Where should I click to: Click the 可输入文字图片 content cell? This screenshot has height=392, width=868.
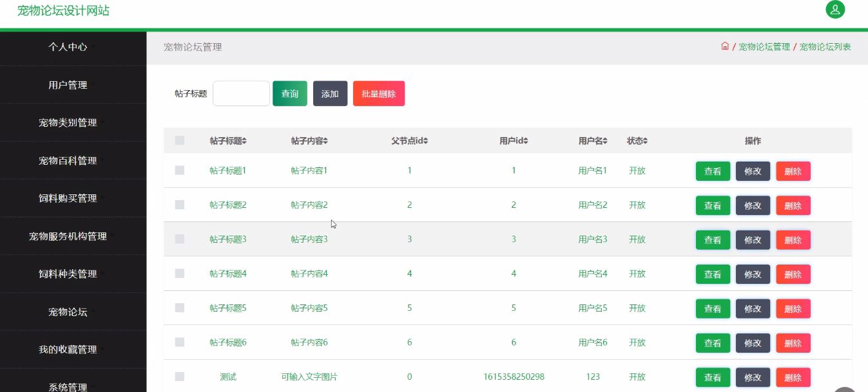tap(309, 377)
